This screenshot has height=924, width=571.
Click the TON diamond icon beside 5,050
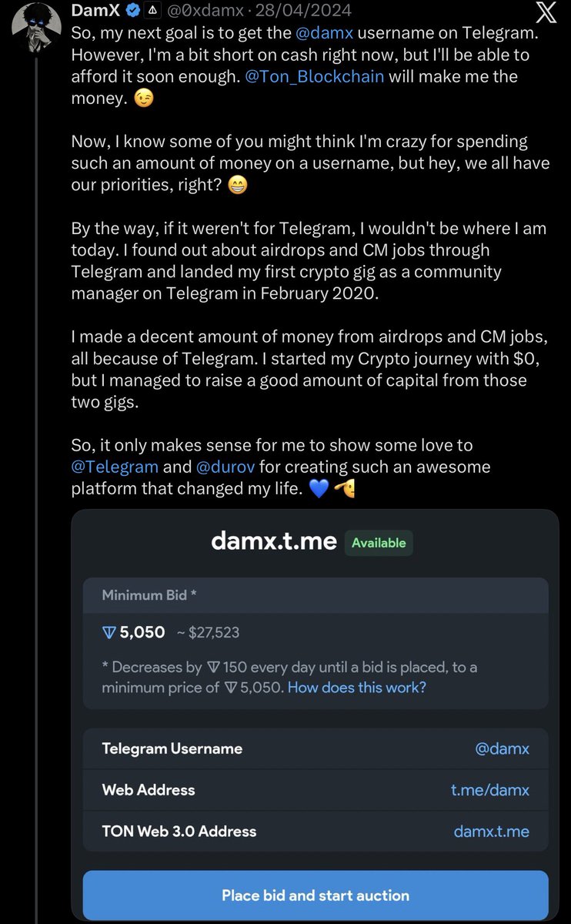point(109,633)
